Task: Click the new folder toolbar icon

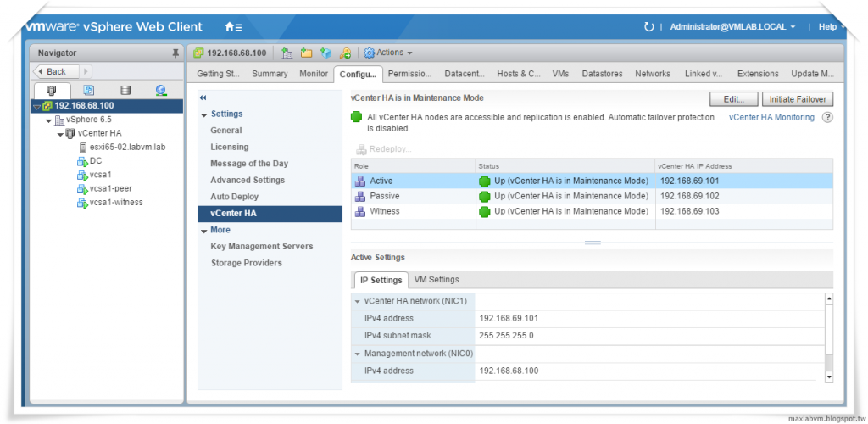Action: (306, 53)
